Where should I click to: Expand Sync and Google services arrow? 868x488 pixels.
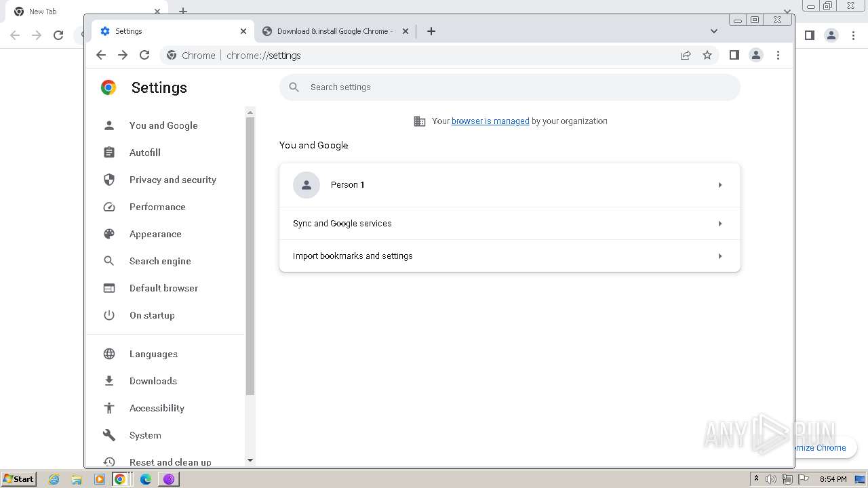pyautogui.click(x=719, y=224)
